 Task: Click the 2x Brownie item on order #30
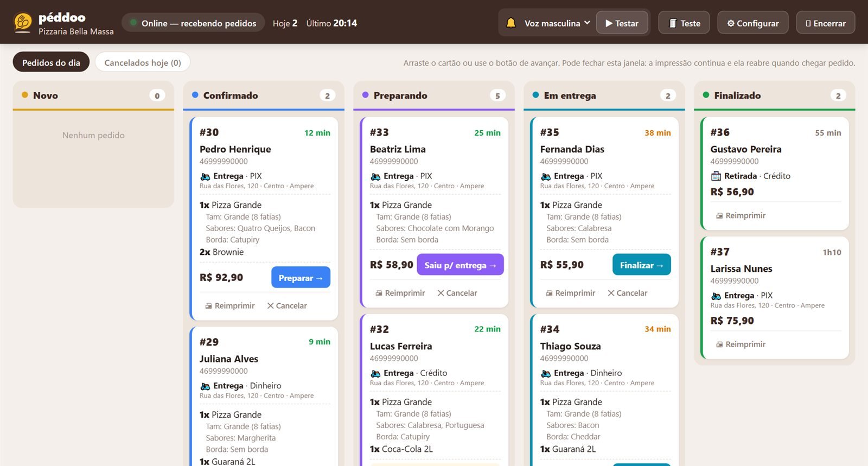point(221,252)
